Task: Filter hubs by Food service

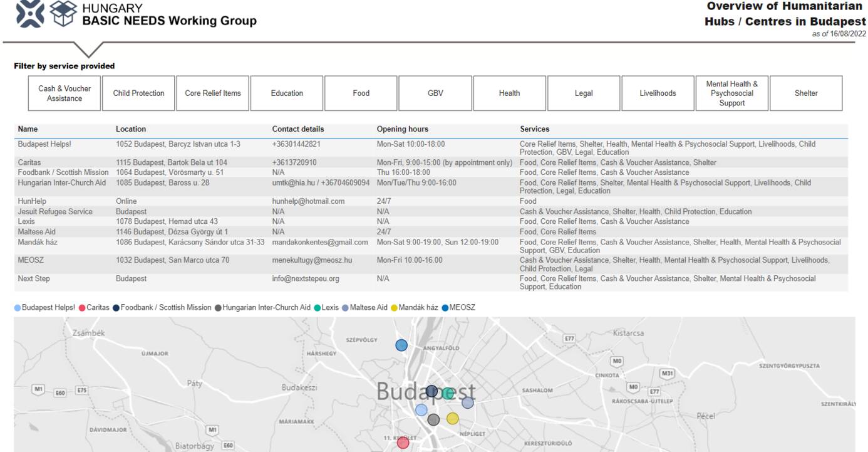Action: pyautogui.click(x=361, y=93)
